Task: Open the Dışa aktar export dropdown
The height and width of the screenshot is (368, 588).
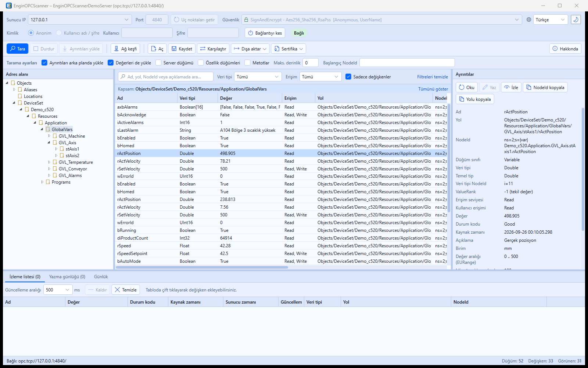Action: pos(250,49)
